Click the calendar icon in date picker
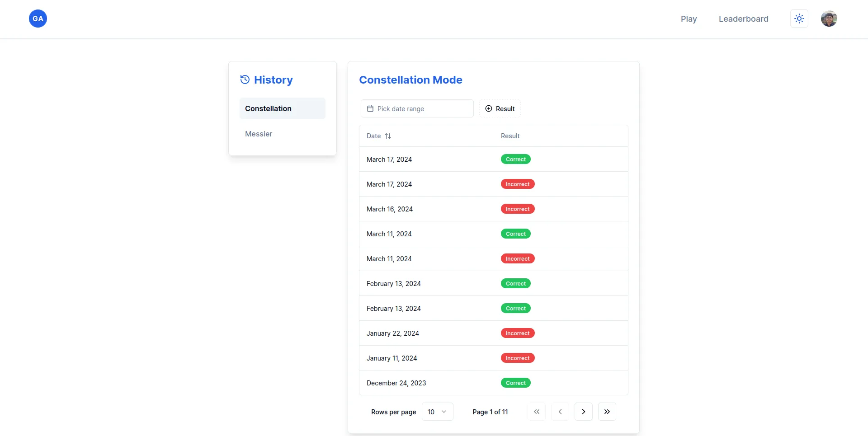The height and width of the screenshot is (436, 868). 370,108
